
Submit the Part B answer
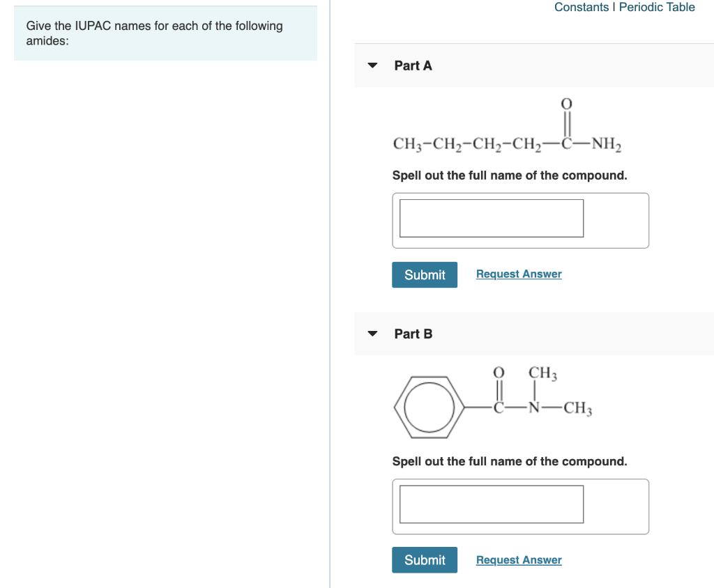424,559
